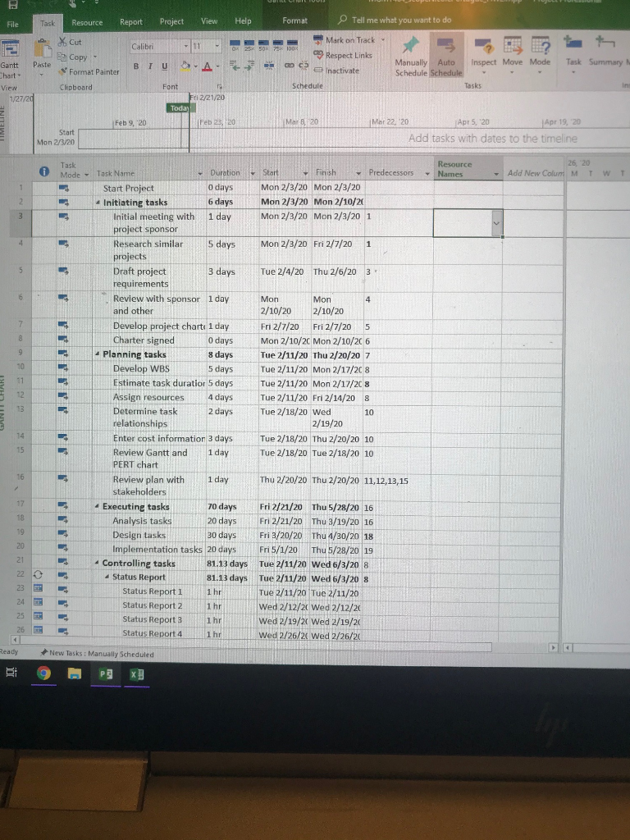The image size is (630, 840).
Task: Mark task 100% complete
Action: (292, 45)
